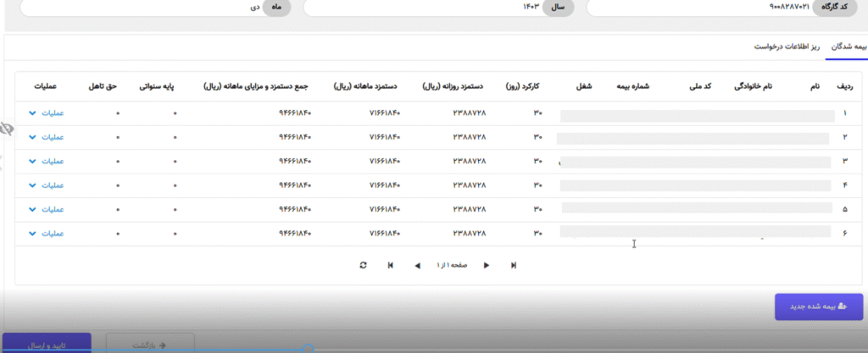Viewport: 868px width, 353px height.
Task: Click the total ۹۴۶۶۱۸۴۰ in row ۶
Action: pos(295,234)
